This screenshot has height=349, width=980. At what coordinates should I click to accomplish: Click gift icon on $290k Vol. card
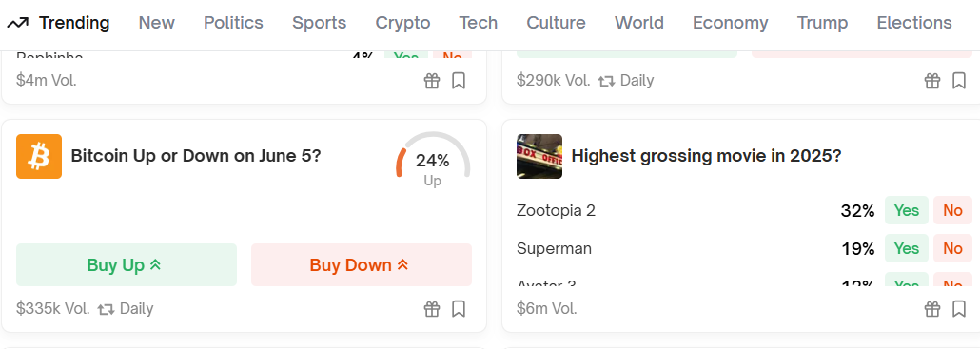932,81
